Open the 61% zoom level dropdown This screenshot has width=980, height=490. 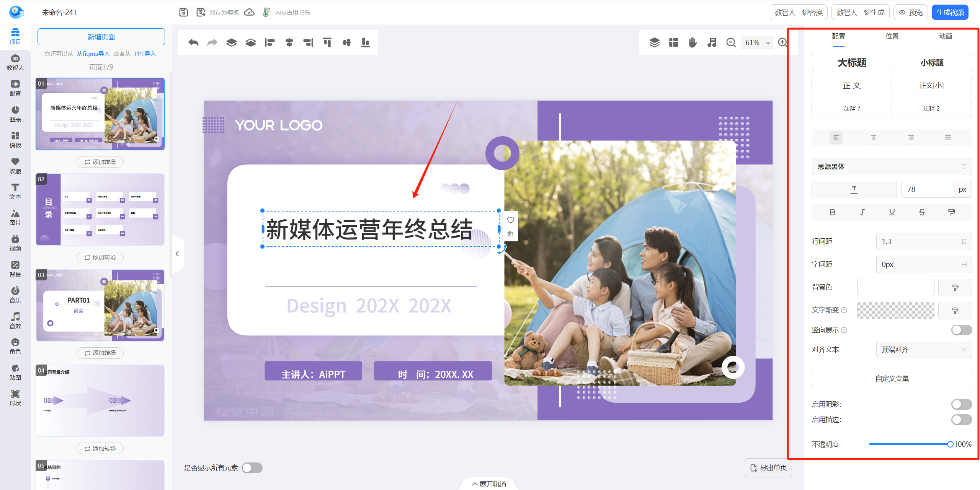757,42
